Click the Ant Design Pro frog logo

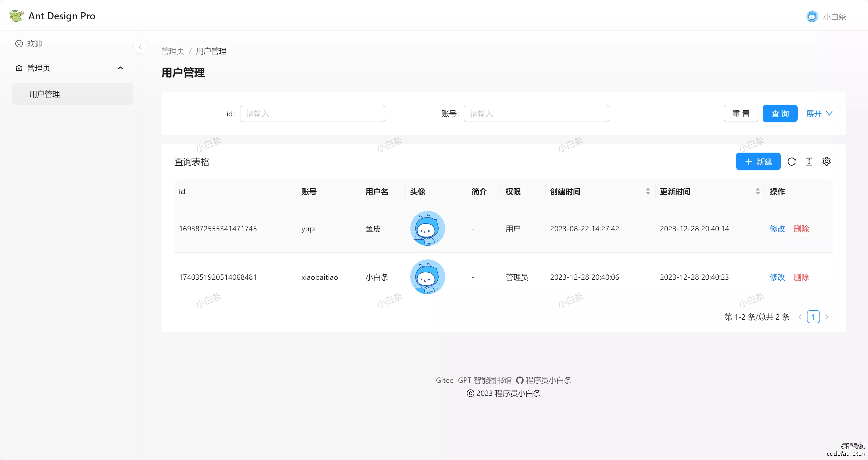pos(17,16)
